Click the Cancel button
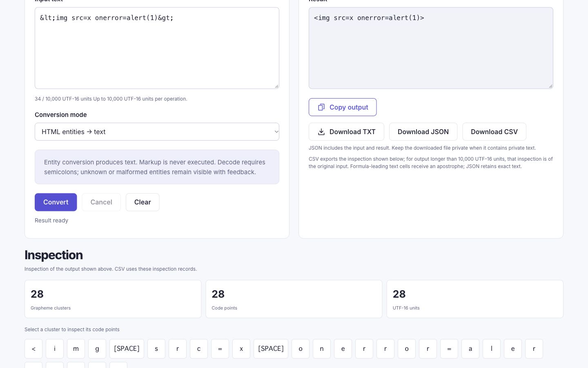The height and width of the screenshot is (368, 588). click(101, 202)
